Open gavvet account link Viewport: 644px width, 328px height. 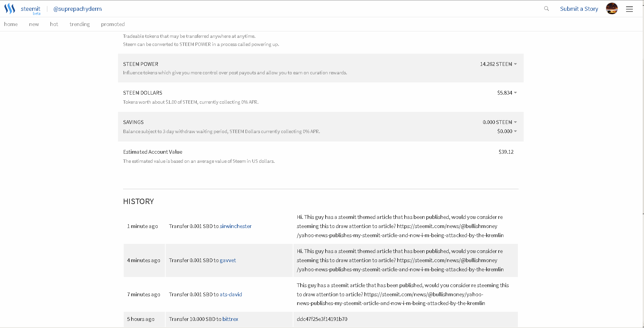coord(228,260)
